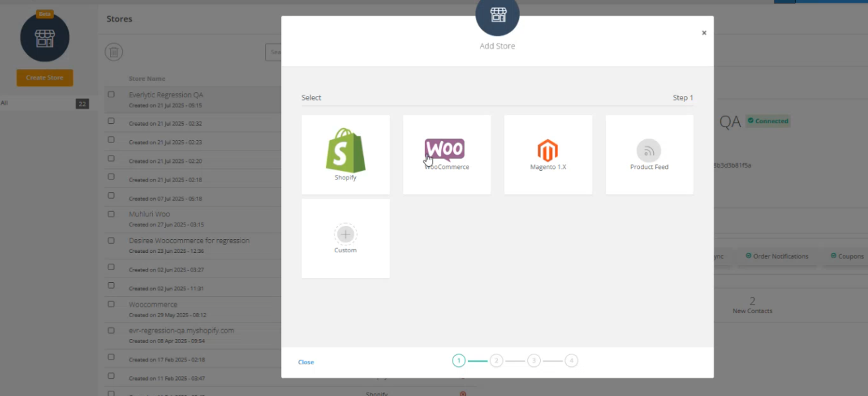Open the Order Notifications tab
Image resolution: width=868 pixels, height=396 pixels.
(777, 256)
